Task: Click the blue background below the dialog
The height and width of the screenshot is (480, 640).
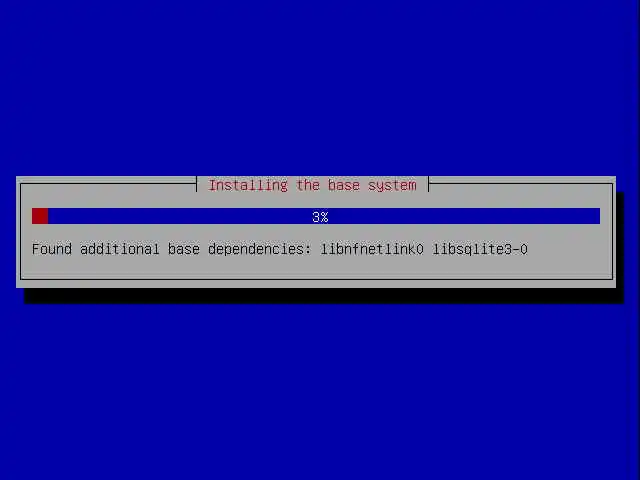Action: 320,392
